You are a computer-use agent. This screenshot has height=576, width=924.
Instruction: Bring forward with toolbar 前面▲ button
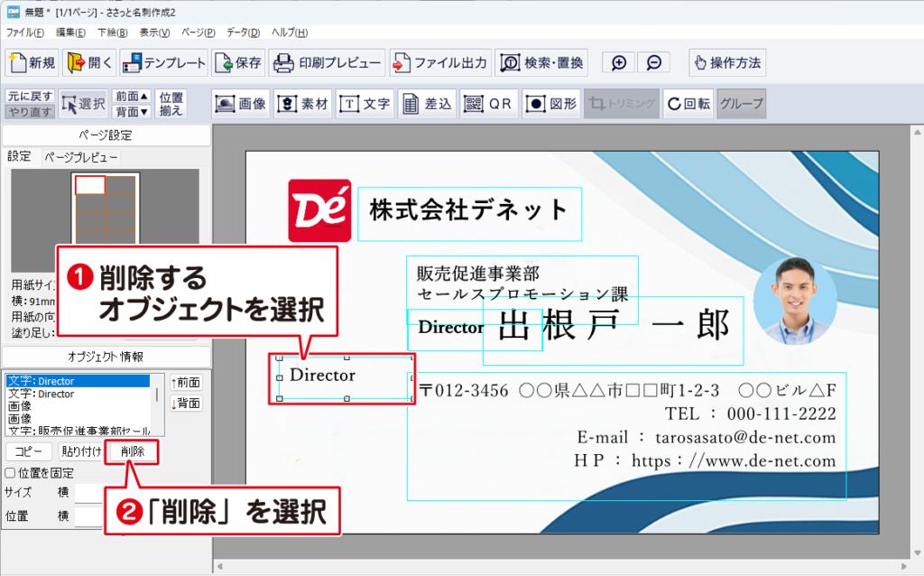pyautogui.click(x=132, y=96)
